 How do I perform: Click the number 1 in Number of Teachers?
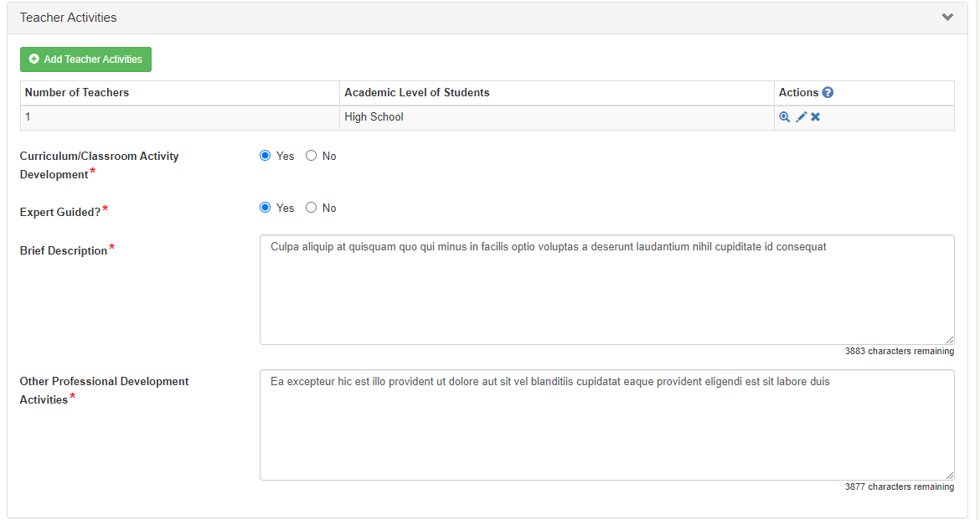tap(28, 117)
